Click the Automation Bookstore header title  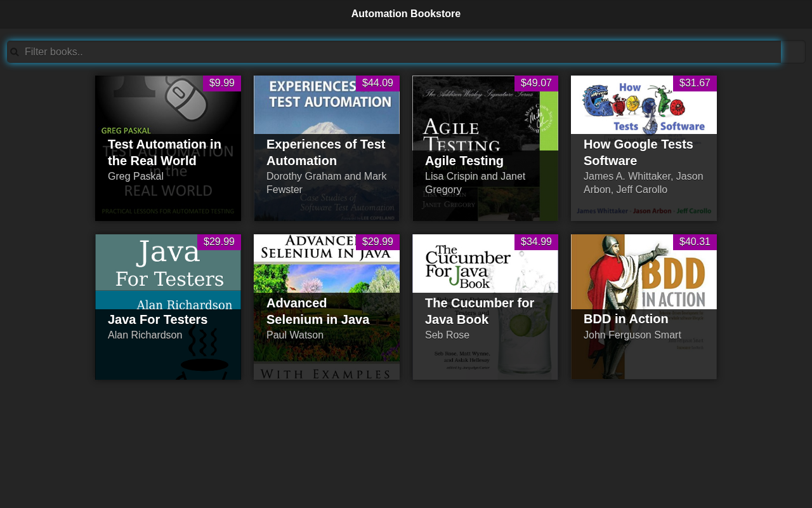[406, 14]
